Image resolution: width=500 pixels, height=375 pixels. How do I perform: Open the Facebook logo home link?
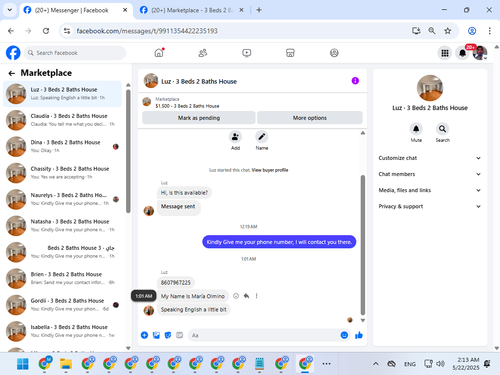[x=13, y=53]
